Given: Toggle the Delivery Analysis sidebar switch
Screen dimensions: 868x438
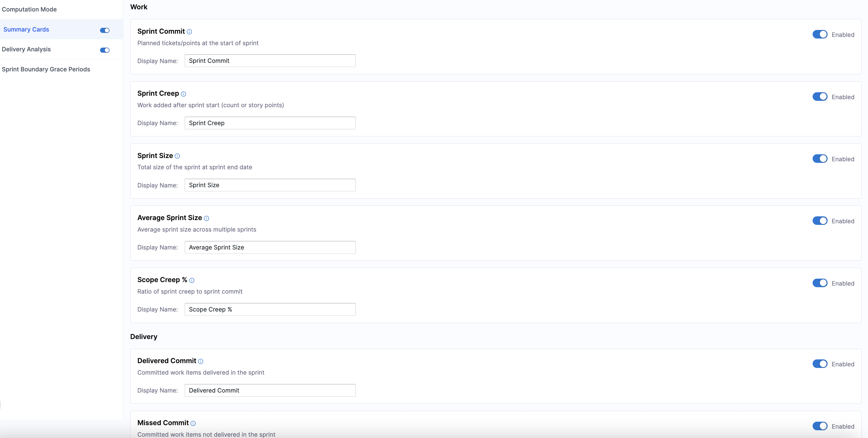Looking at the screenshot, I should (105, 50).
